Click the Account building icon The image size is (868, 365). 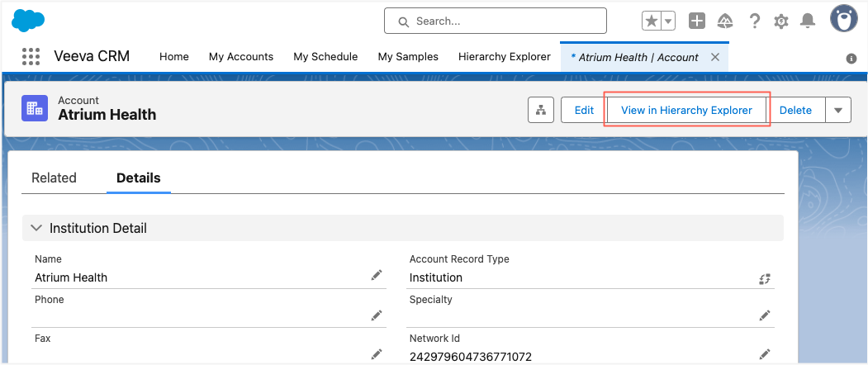[35, 108]
